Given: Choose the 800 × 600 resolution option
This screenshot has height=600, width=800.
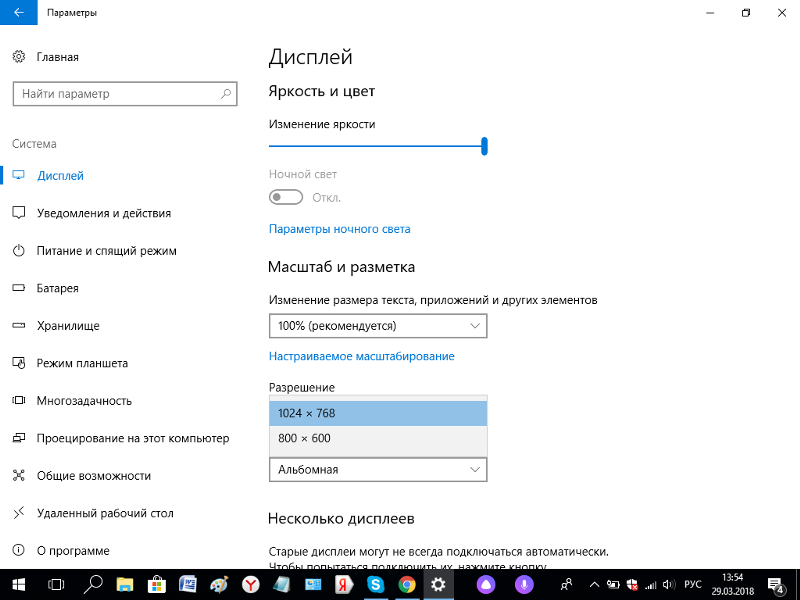Looking at the screenshot, I should [x=378, y=438].
